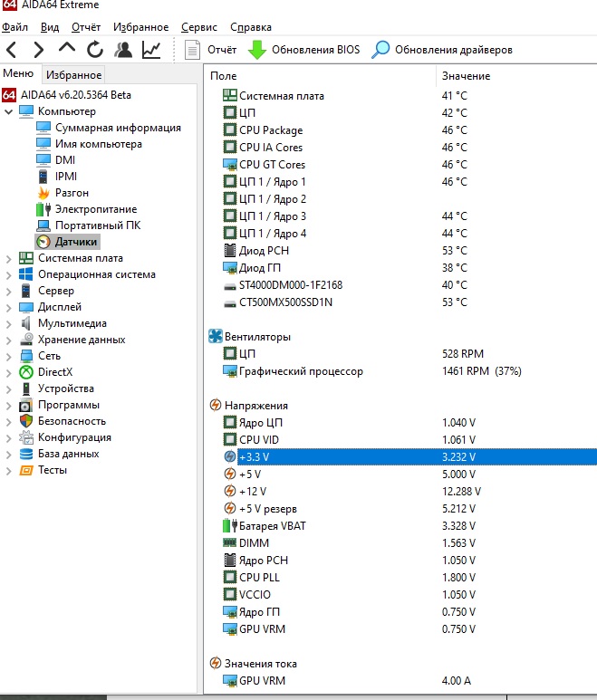
Task: Expand the Хранение данных node
Action: pyautogui.click(x=8, y=340)
